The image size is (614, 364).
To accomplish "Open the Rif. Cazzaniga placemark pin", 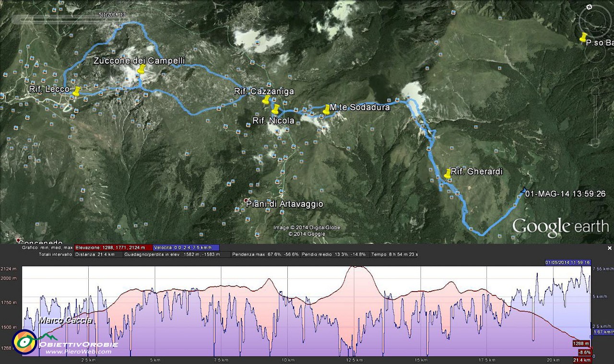I will (x=266, y=100).
